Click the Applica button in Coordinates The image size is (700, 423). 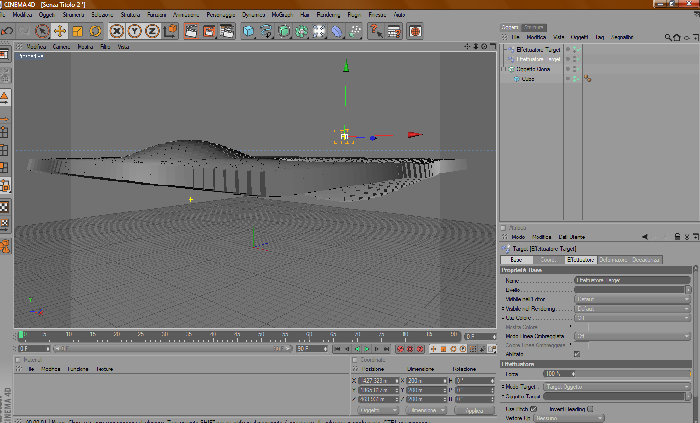point(474,411)
